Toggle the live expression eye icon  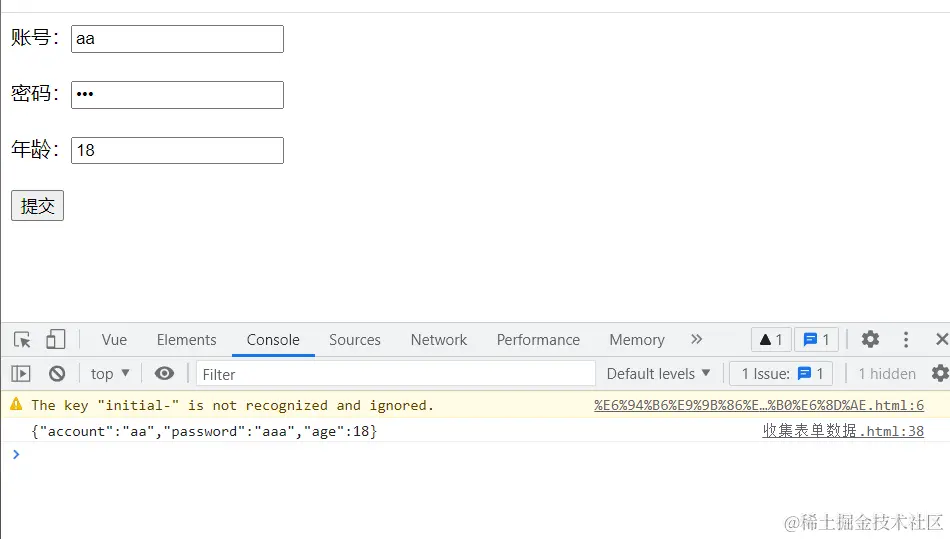click(x=164, y=374)
